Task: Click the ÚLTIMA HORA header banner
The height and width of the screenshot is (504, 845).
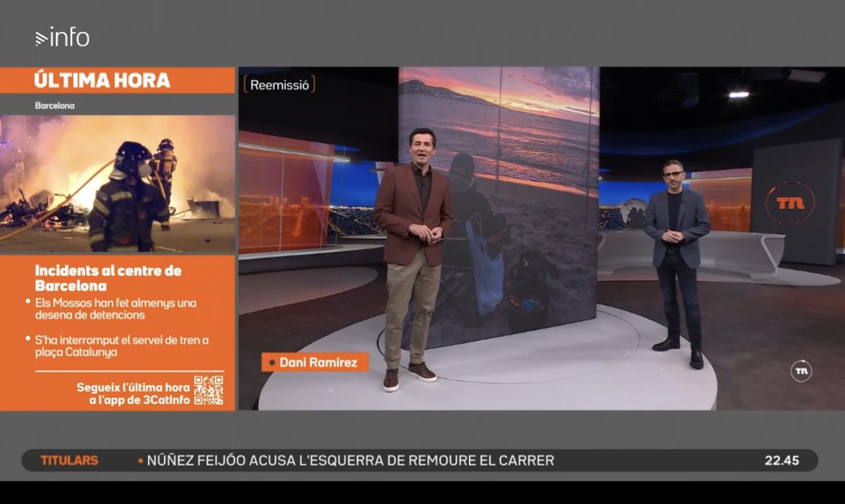Action: 118,80
